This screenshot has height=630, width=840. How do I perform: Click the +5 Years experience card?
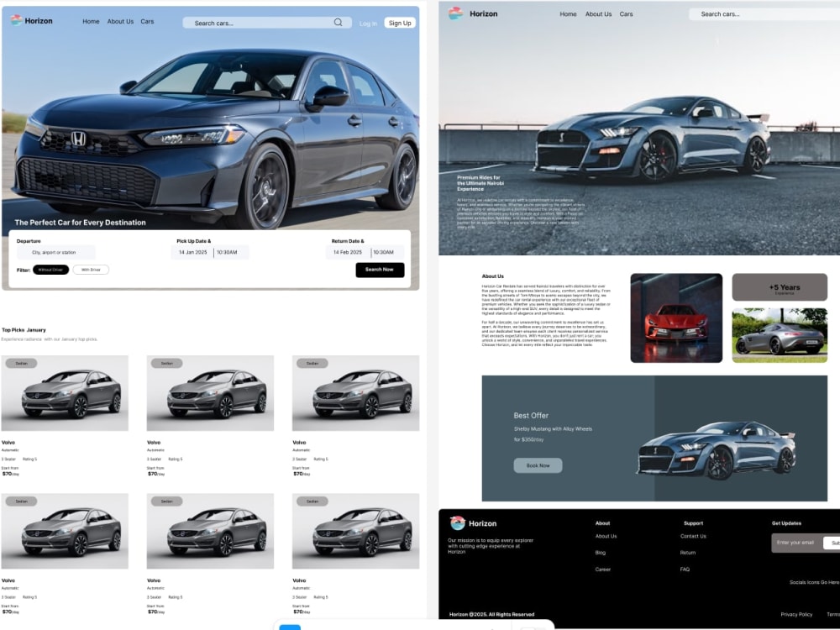tap(780, 287)
